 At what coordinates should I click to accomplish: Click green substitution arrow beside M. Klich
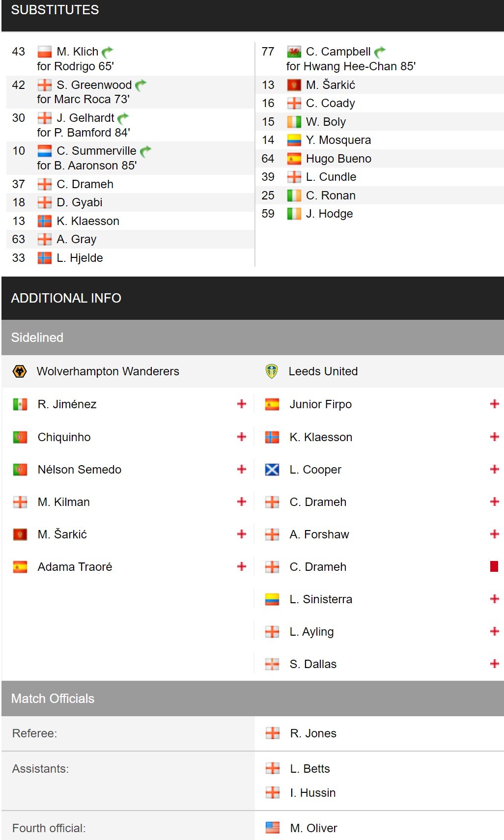(x=107, y=52)
